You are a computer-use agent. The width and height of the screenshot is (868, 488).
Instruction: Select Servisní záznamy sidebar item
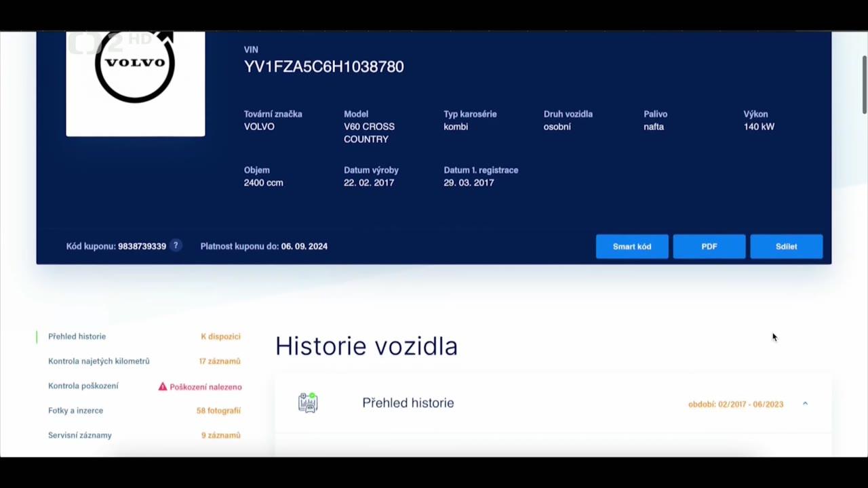[x=80, y=435]
